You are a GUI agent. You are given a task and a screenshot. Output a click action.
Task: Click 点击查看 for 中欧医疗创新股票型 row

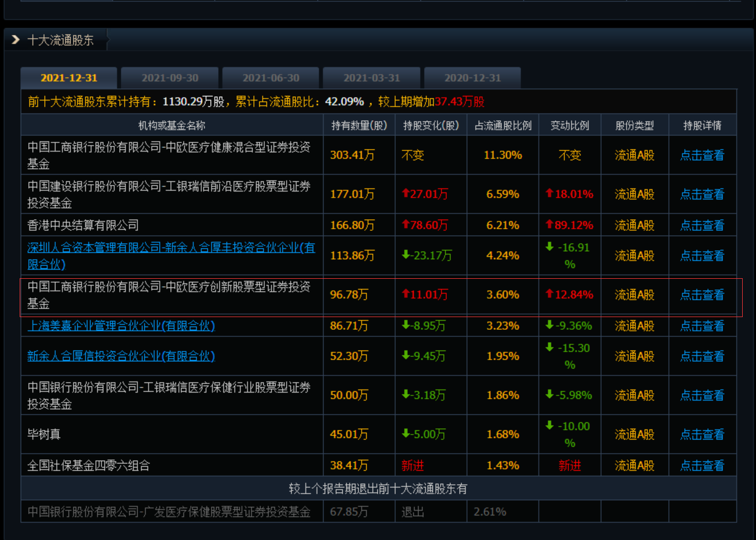tap(702, 295)
